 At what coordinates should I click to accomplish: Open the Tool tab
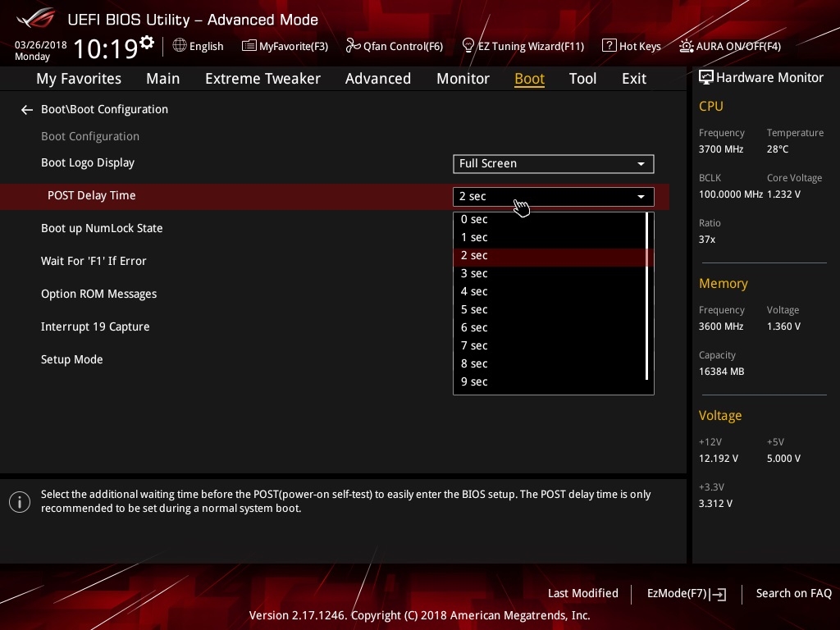(582, 79)
